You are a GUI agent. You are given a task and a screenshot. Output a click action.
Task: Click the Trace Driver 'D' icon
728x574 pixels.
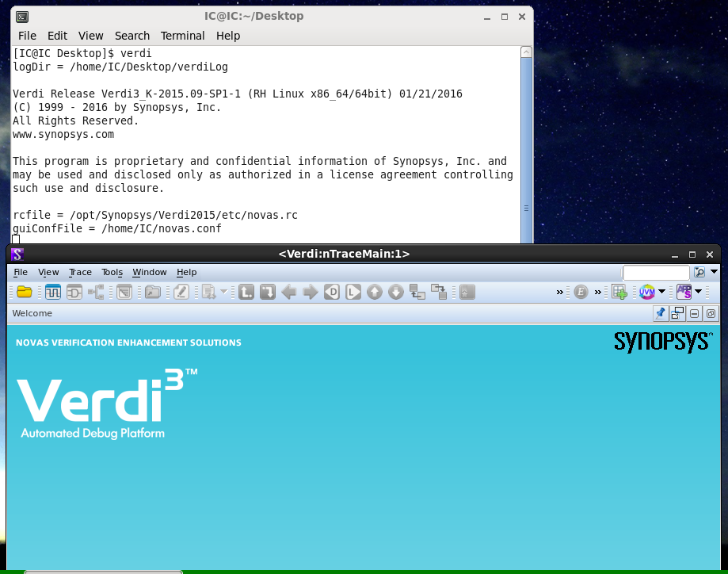coord(331,292)
